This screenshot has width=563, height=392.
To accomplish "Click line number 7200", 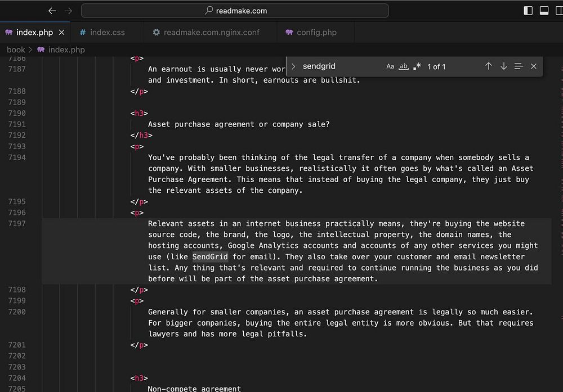I will coord(17,312).
